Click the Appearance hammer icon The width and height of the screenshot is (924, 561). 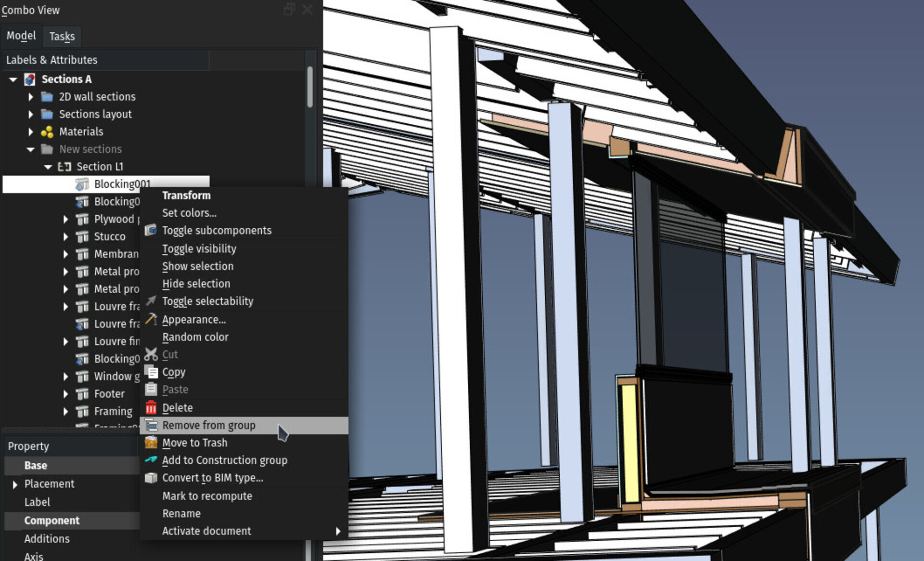[151, 319]
